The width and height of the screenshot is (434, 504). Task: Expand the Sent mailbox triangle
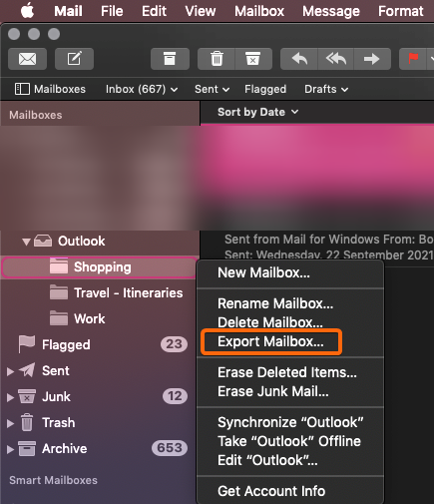coord(10,371)
